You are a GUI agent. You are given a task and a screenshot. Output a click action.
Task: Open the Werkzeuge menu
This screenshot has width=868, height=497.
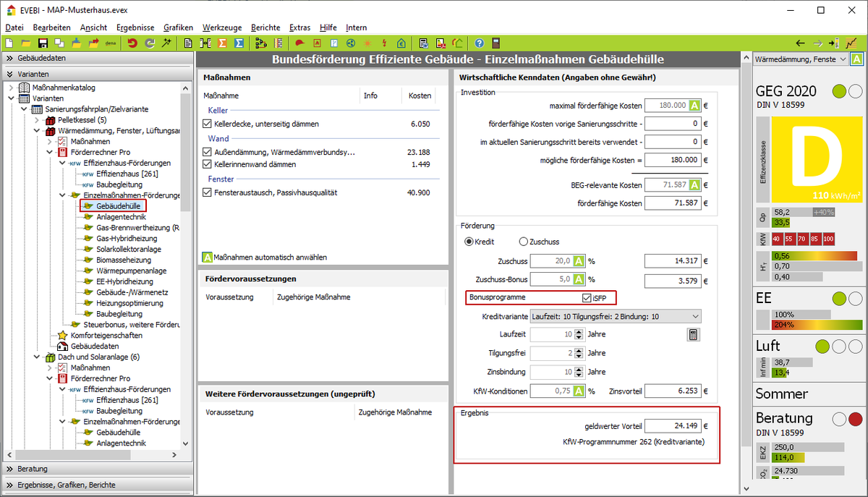221,27
